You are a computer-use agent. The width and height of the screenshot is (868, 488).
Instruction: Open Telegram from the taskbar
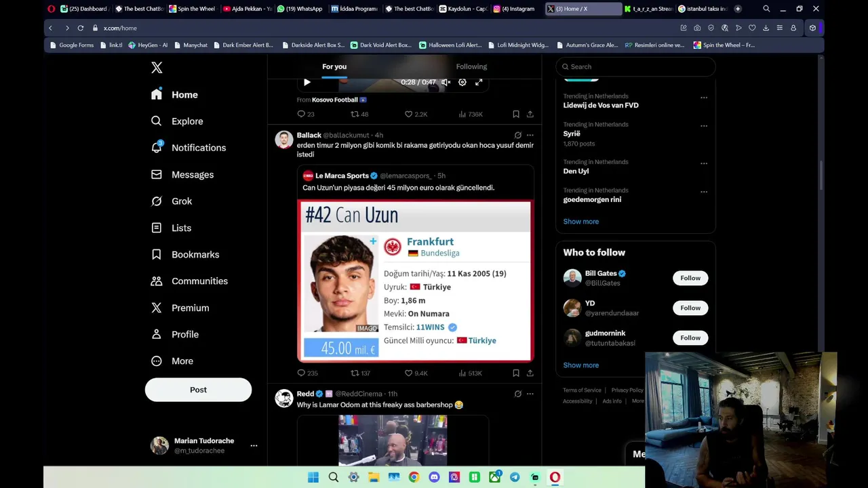[x=515, y=477]
